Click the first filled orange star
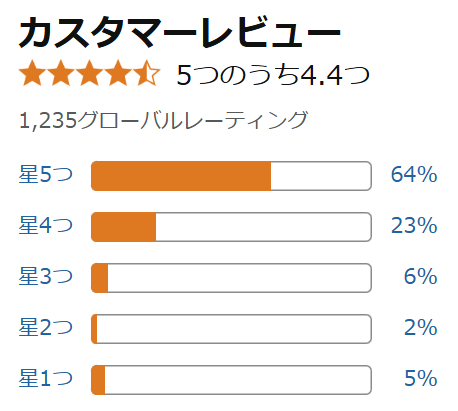This screenshot has height=411, width=458. tap(33, 73)
